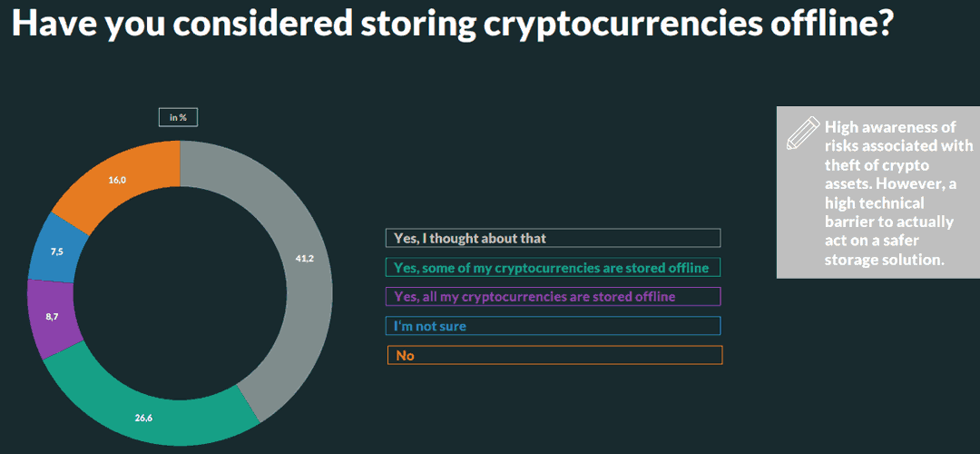This screenshot has height=454, width=980.
Task: Click the orange 'No' legend entry
Action: (x=554, y=355)
